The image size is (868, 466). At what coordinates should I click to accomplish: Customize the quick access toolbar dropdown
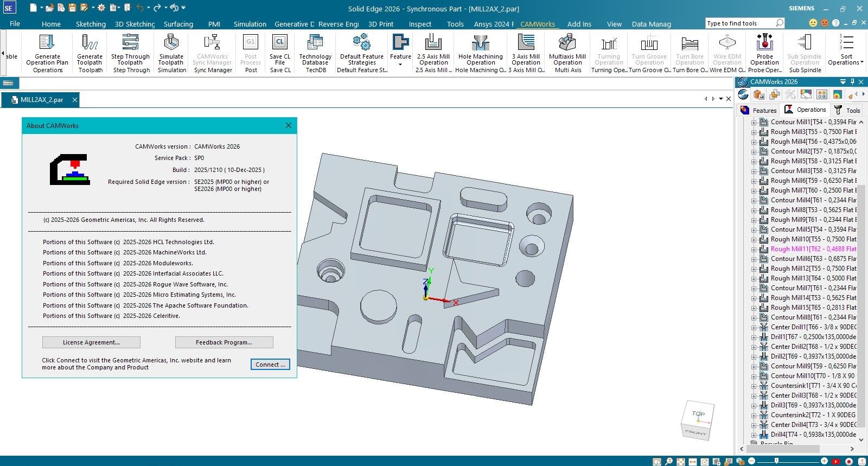point(183,8)
